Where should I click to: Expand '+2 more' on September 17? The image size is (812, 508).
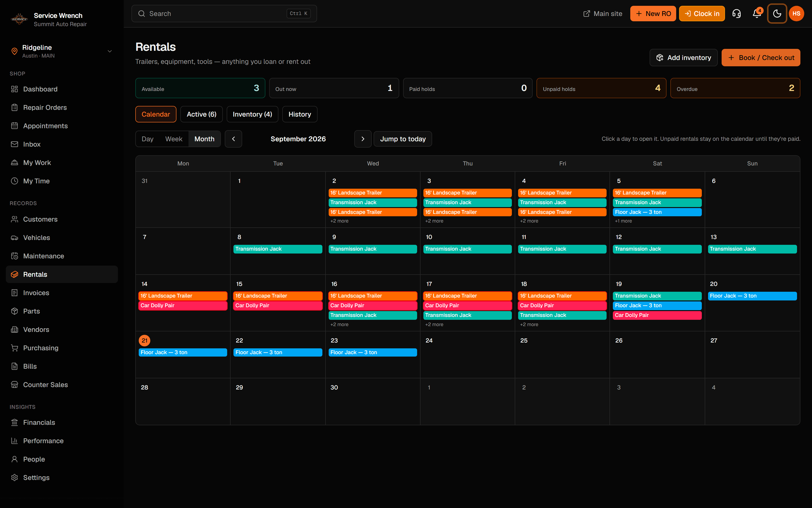click(434, 325)
